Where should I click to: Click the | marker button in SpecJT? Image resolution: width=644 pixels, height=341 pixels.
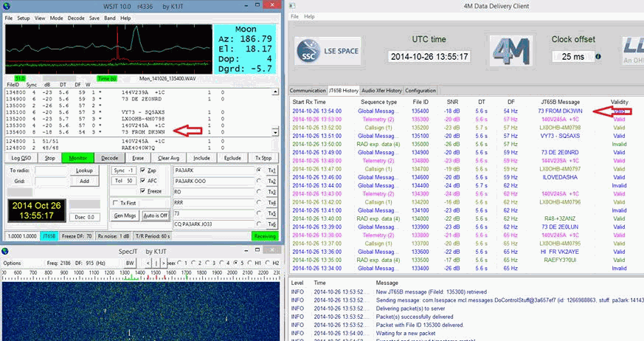156,263
